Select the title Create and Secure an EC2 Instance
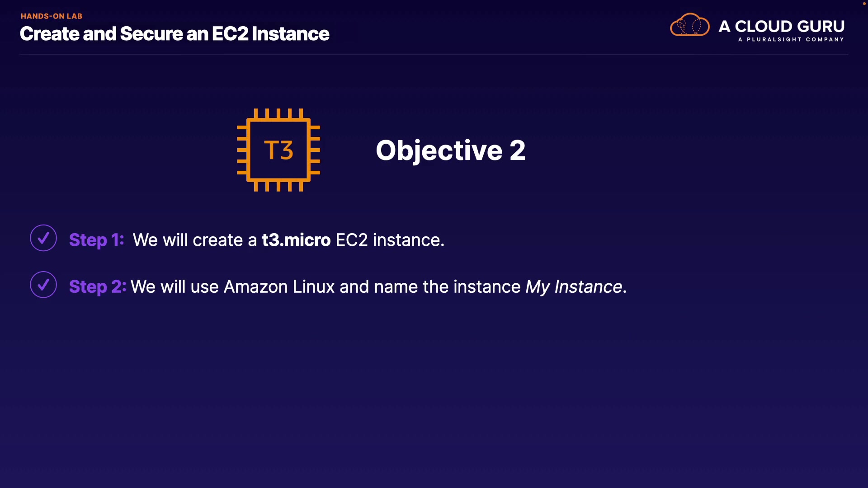 [x=175, y=34]
